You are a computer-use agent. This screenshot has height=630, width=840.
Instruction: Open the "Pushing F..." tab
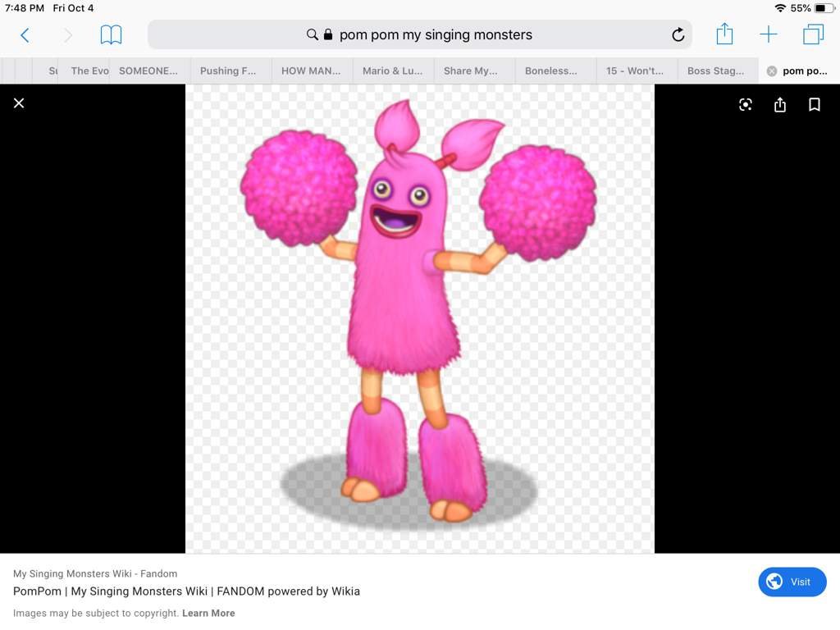(x=228, y=71)
